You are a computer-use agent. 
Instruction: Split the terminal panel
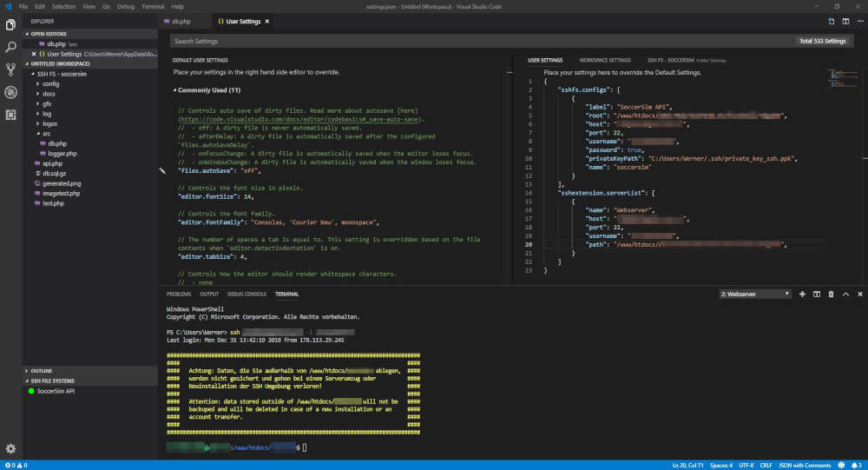(817, 295)
